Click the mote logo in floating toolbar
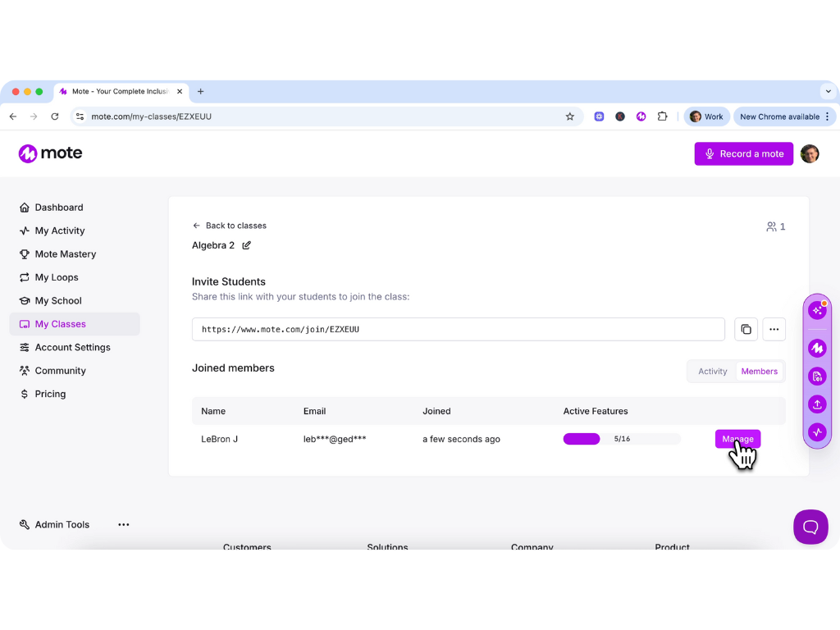The image size is (840, 630). 817,348
